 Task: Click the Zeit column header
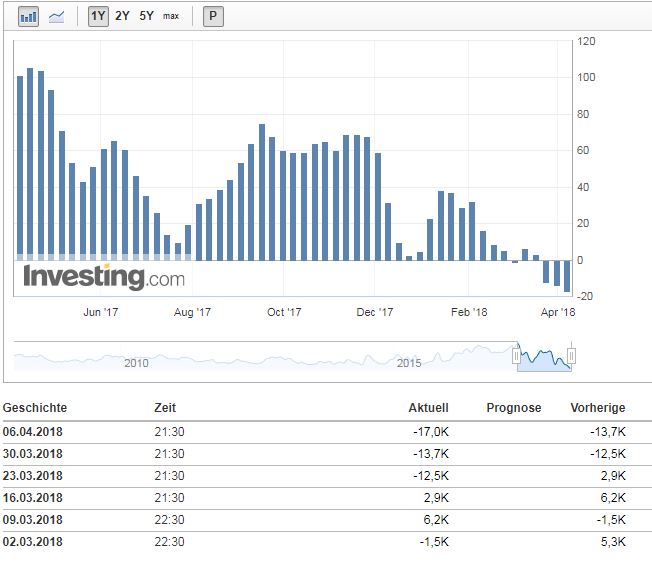(x=165, y=408)
